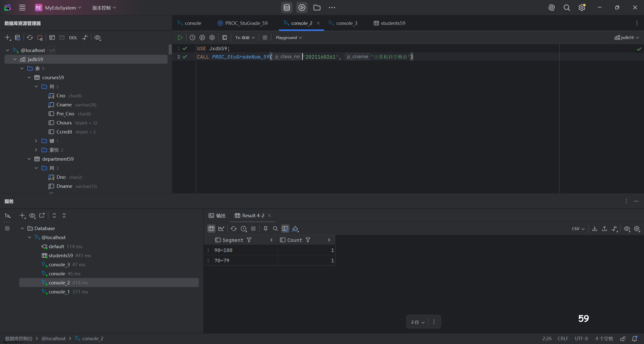The height and width of the screenshot is (344, 644).
Task: Open the CSV export format selector
Action: 578,229
